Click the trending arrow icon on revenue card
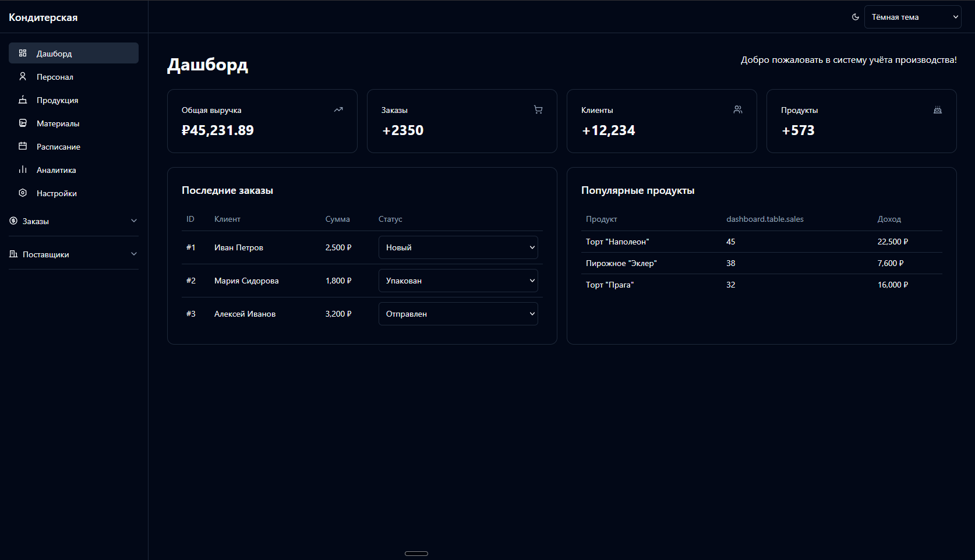Screen dimensions: 975x560 coord(338,109)
